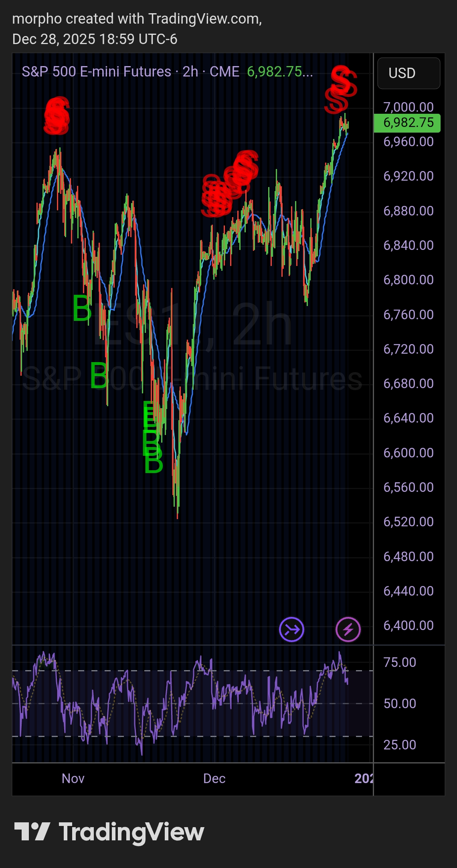Screen dimensions: 457x868
Task: Click the 50.00 RSI axis label
Action: coord(400,704)
